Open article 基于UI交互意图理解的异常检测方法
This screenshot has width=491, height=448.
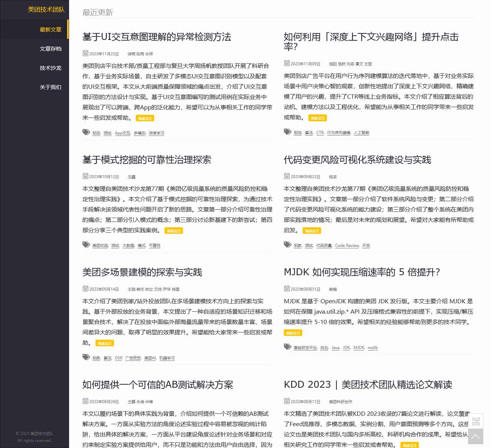coord(157,37)
